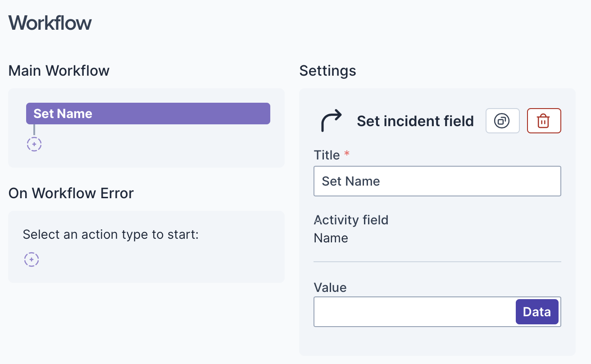Click the Set incident field heading
591x364 pixels.
click(415, 121)
